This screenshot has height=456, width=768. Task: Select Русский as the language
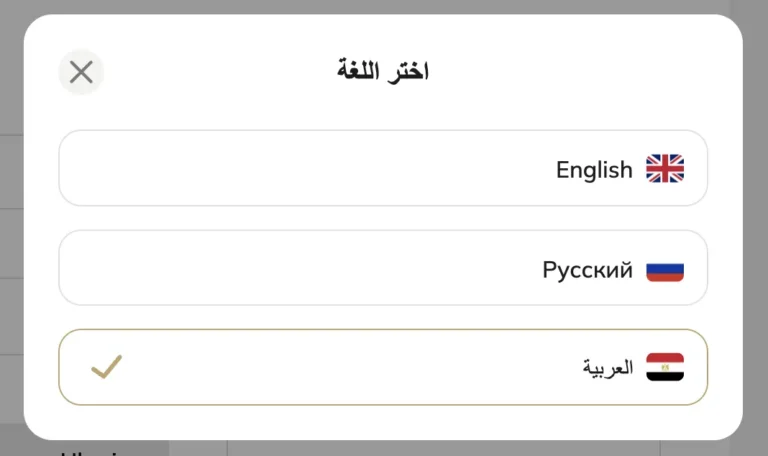383,268
